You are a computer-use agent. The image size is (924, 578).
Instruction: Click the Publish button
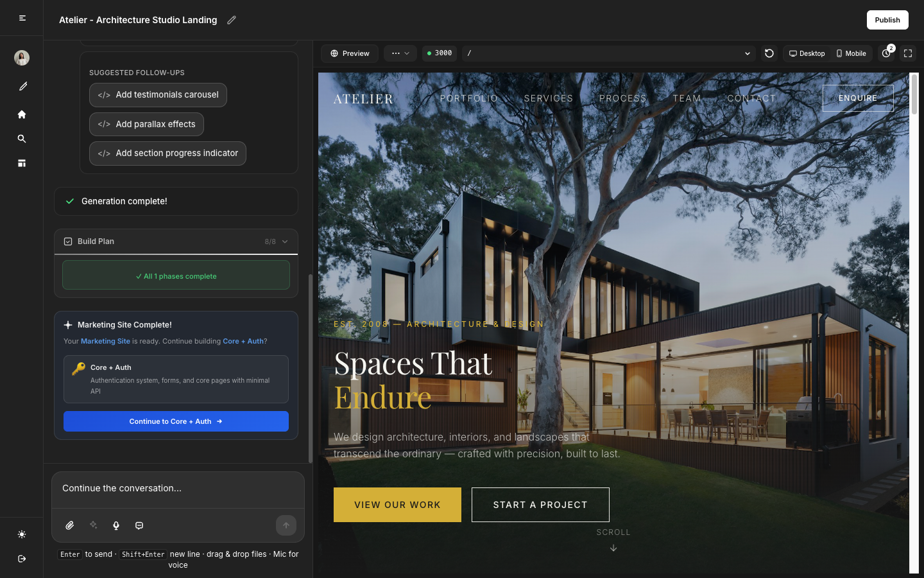pos(887,20)
